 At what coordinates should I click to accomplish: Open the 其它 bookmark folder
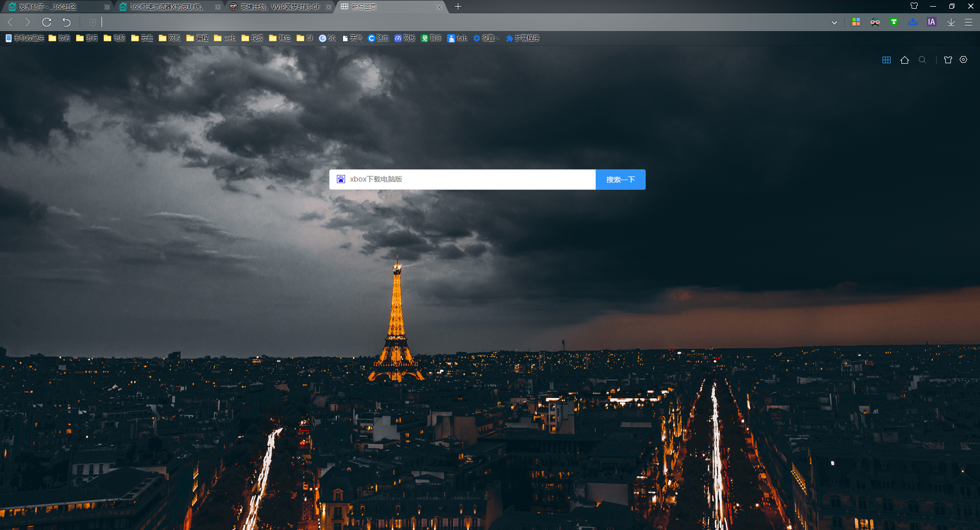click(280, 38)
